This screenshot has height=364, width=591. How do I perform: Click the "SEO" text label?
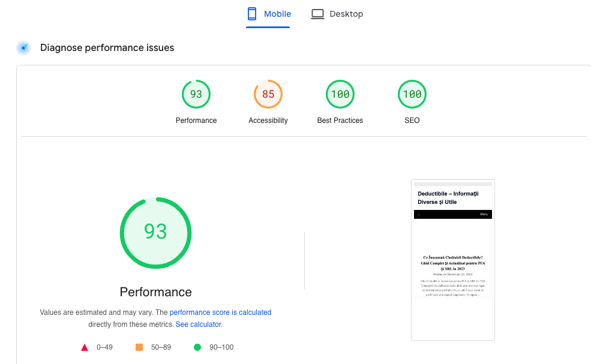pyautogui.click(x=412, y=121)
